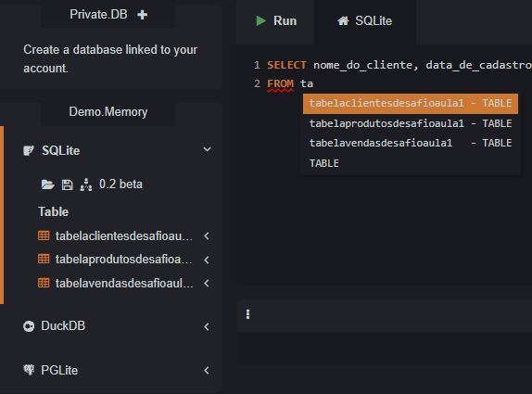Expand the PGLite section
This screenshot has height=394, width=532.
(x=207, y=370)
